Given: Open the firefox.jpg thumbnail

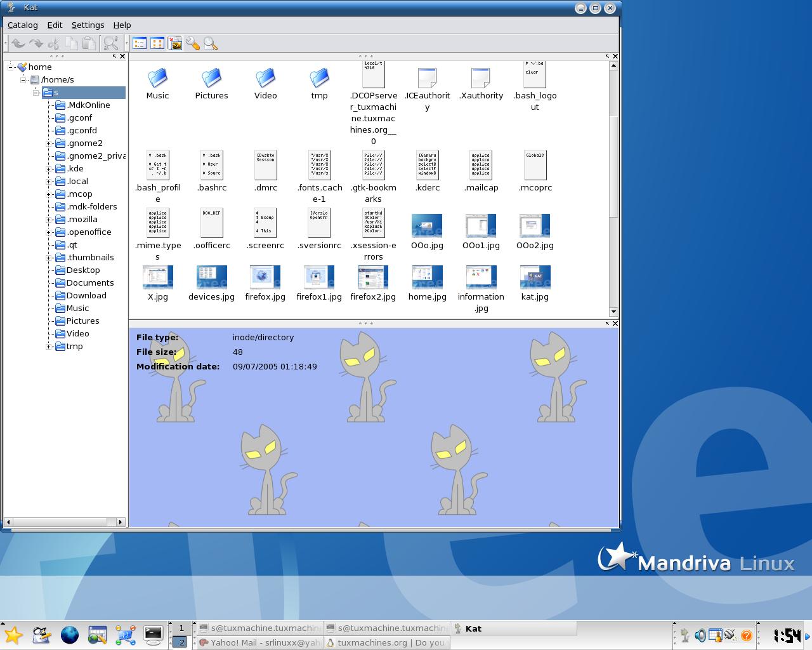Looking at the screenshot, I should pos(265,284).
